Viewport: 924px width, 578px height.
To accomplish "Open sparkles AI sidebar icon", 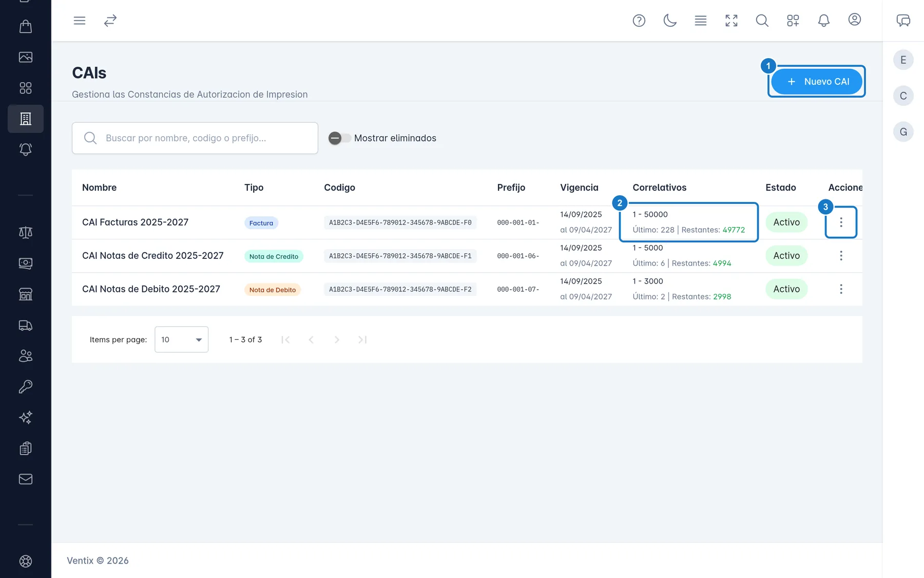I will [26, 417].
